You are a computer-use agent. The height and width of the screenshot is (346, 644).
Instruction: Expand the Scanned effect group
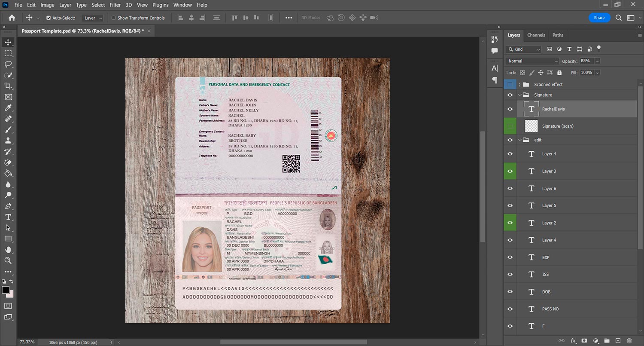click(x=519, y=85)
